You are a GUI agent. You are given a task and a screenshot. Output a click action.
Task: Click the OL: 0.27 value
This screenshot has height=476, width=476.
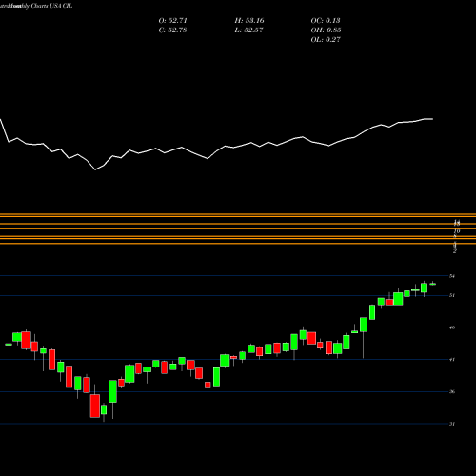(x=326, y=40)
